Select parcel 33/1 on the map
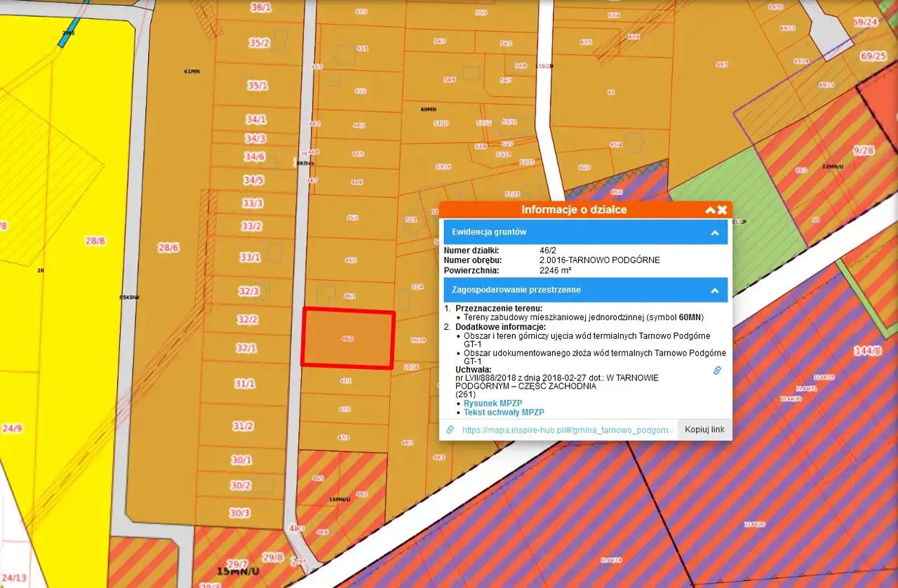Viewport: 898px width, 588px height. tap(250, 258)
